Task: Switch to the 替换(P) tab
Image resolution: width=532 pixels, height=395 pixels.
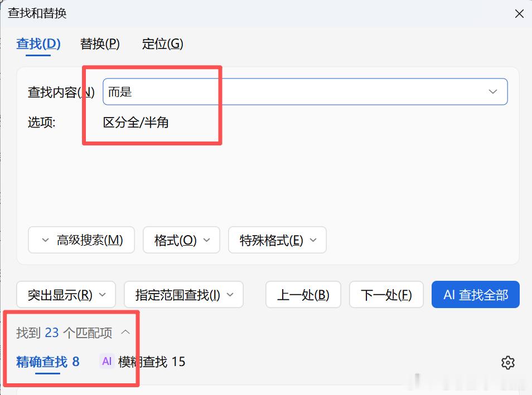Action: click(x=100, y=44)
